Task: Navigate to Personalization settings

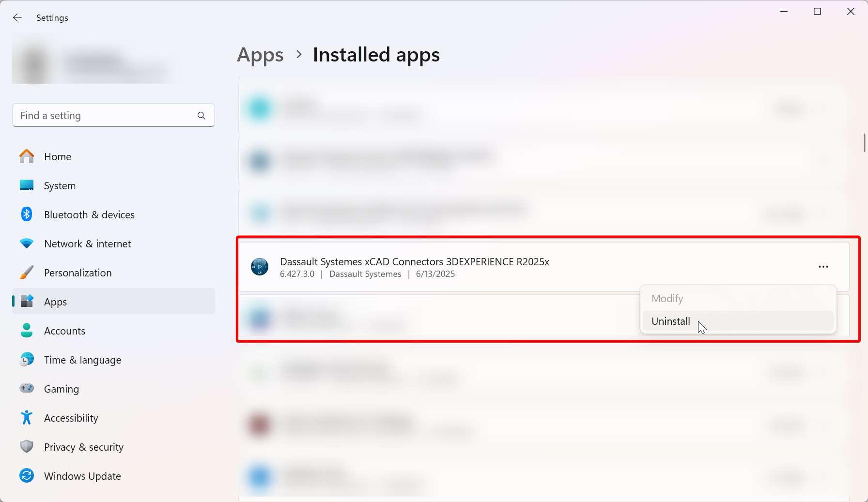Action: click(x=113, y=273)
